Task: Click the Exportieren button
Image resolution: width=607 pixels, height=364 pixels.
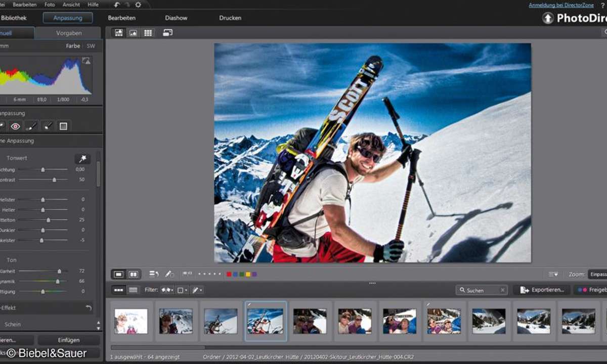Action: tap(542, 290)
